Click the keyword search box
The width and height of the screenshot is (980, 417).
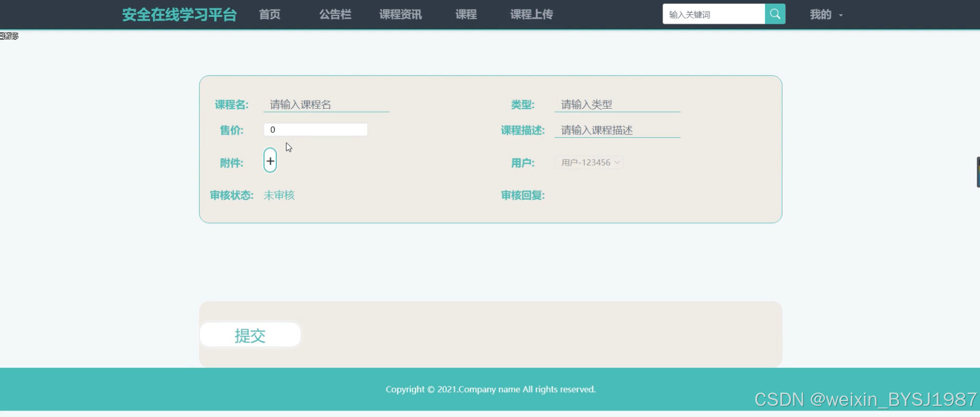pyautogui.click(x=714, y=14)
